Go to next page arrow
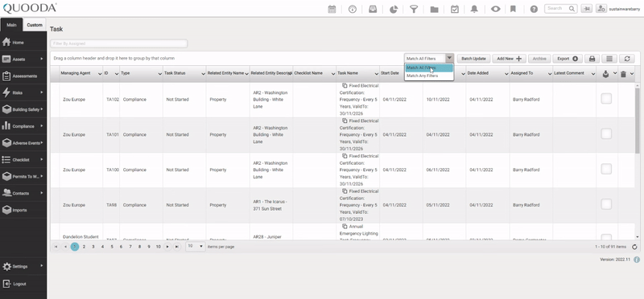Viewport: 644px width, 299px height. 167,247
